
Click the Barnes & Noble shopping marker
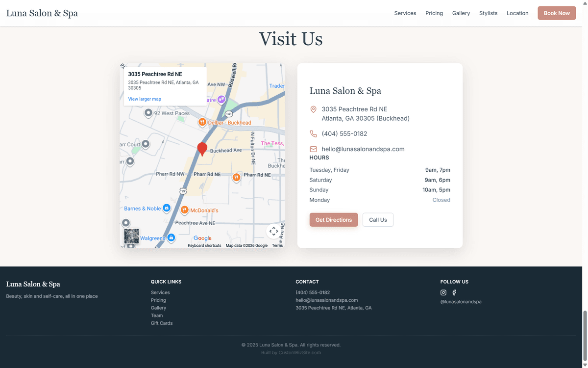click(167, 208)
